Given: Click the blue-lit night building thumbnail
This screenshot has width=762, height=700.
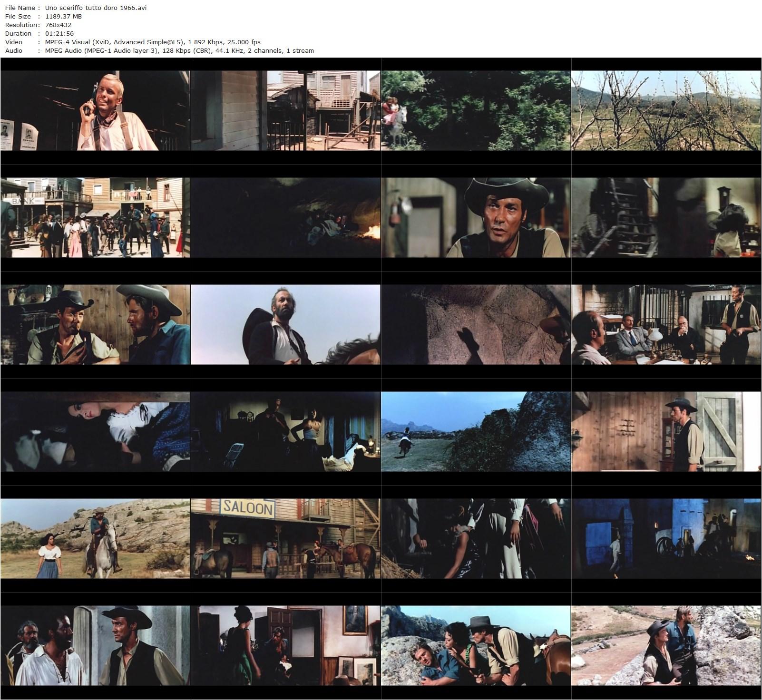Looking at the screenshot, I should pyautogui.click(x=666, y=538).
